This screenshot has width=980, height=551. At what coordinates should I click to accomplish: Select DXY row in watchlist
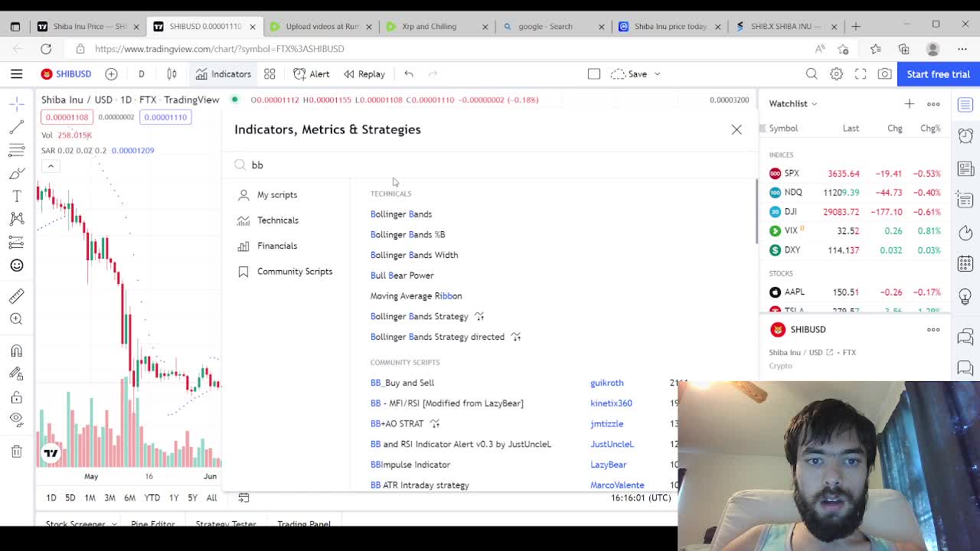click(856, 250)
